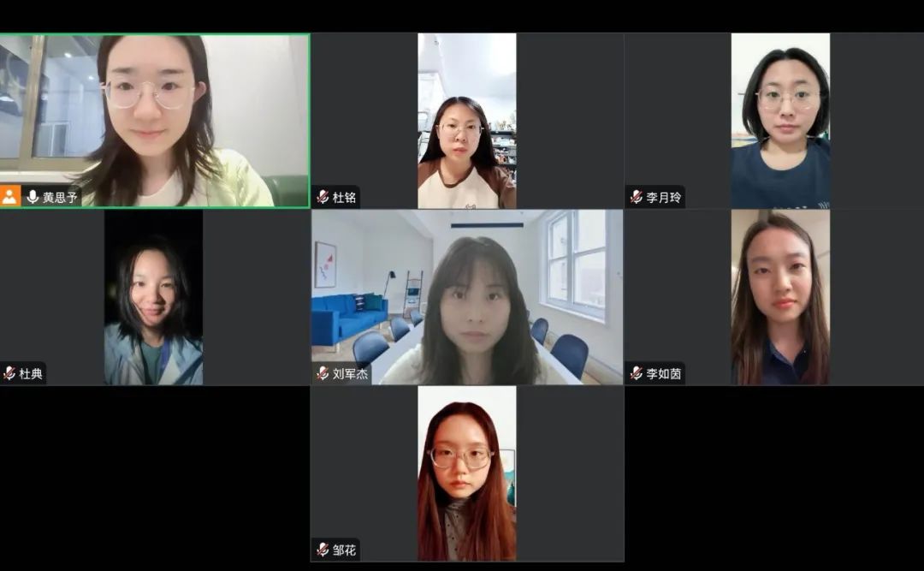
Task: Click the muted mic icon for 李月玲
Action: (x=636, y=196)
